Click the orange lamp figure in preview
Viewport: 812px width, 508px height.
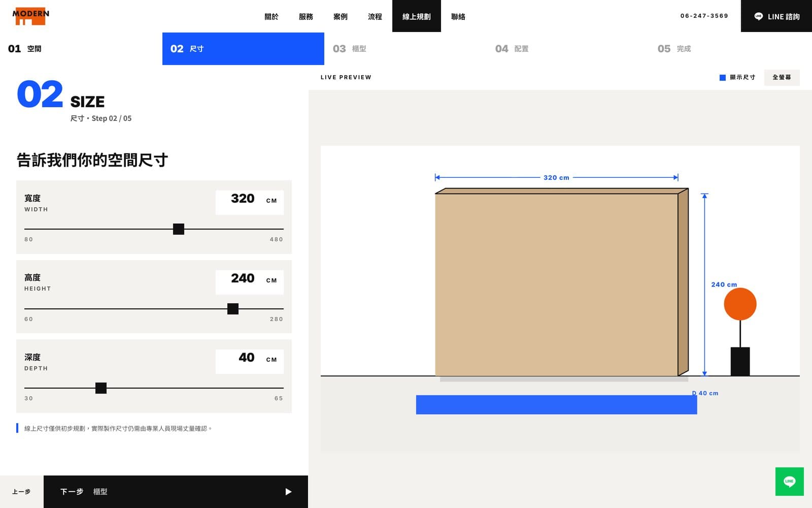(x=740, y=332)
